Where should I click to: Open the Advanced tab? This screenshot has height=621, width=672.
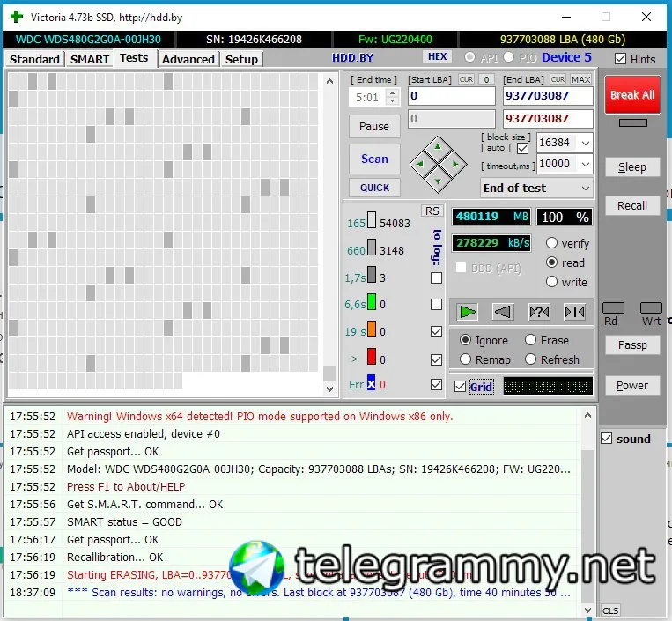coord(188,59)
